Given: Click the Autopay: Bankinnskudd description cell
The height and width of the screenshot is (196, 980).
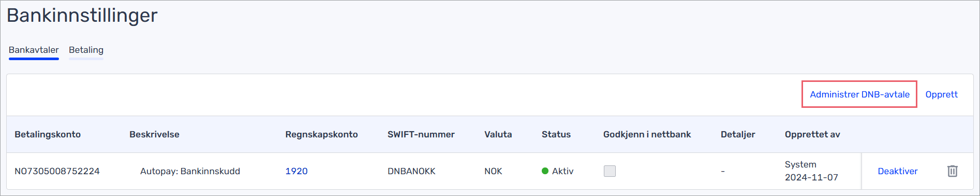Looking at the screenshot, I should pos(190,171).
